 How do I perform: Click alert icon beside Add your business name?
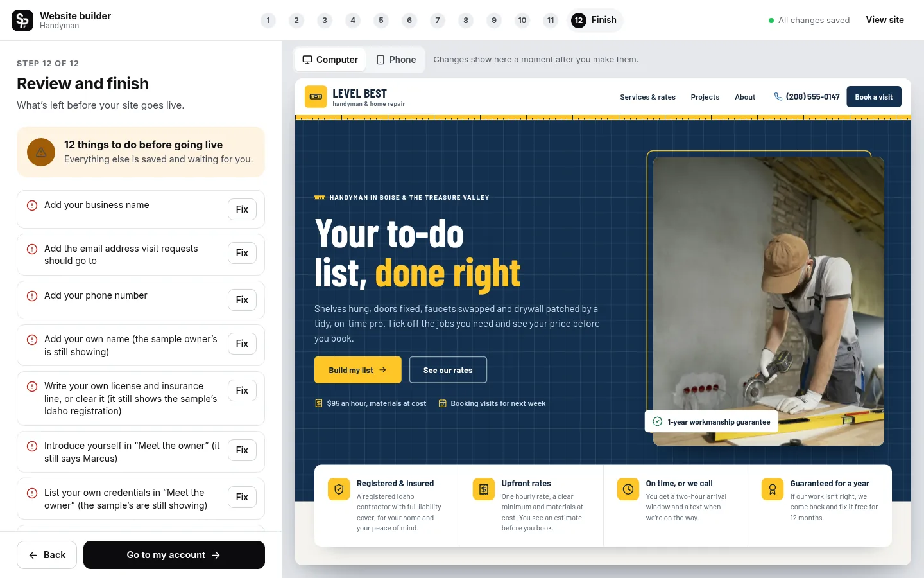(32, 206)
